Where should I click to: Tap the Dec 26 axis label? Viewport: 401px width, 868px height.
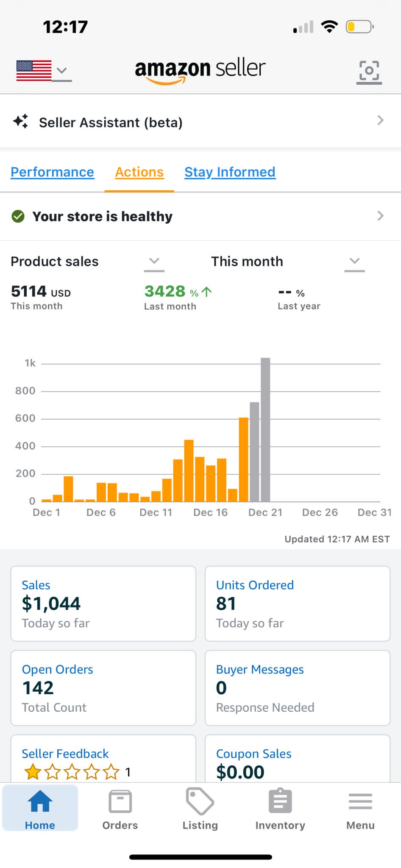(320, 512)
